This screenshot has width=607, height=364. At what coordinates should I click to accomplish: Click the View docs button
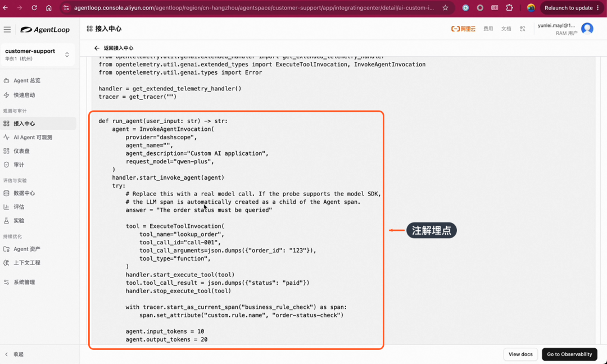pos(520,354)
